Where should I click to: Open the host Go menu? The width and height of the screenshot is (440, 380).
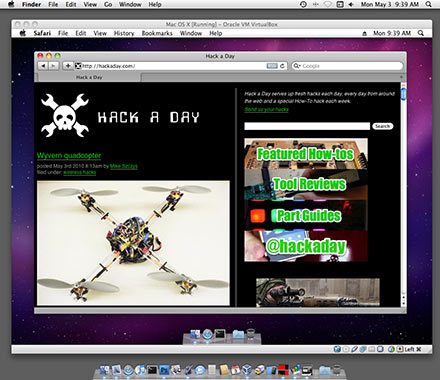pyautogui.click(x=108, y=4)
